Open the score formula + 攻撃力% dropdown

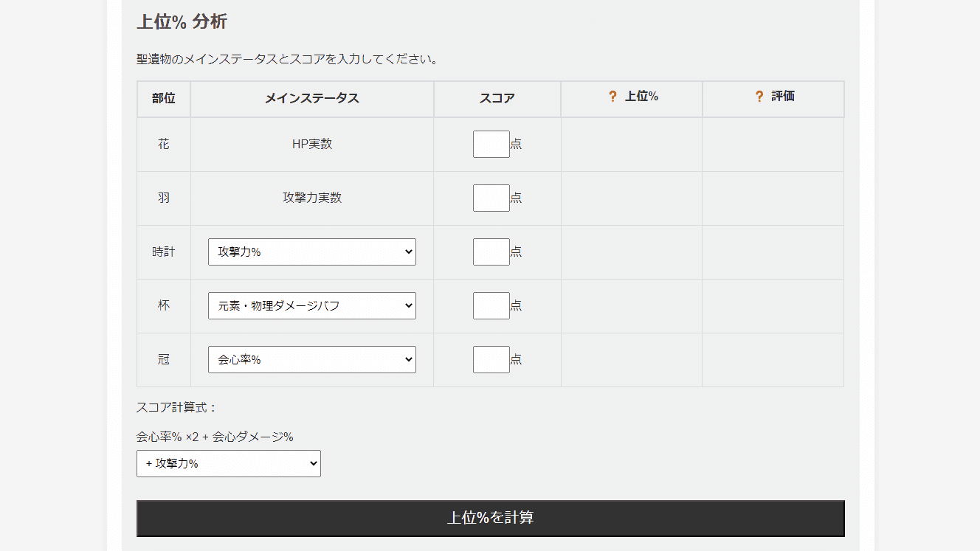(228, 463)
